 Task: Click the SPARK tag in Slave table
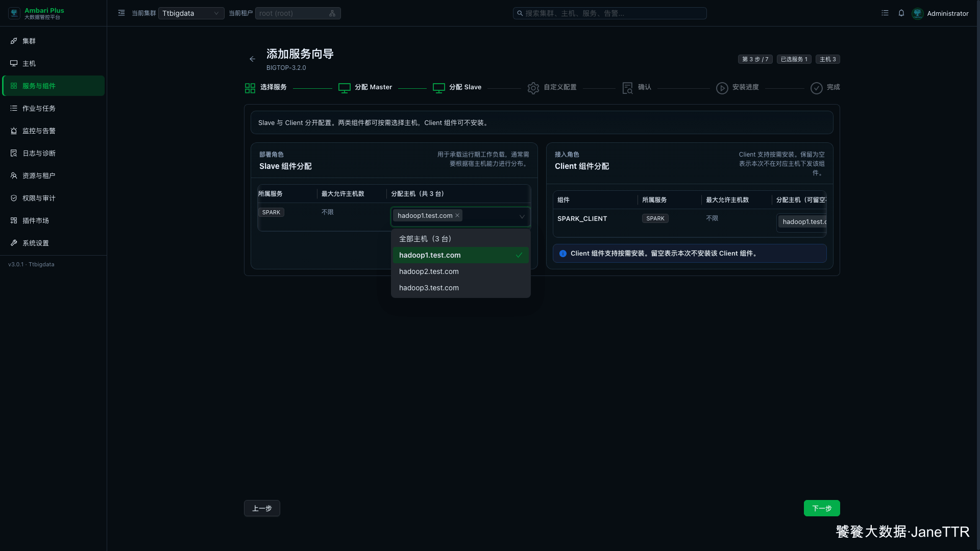(x=271, y=212)
